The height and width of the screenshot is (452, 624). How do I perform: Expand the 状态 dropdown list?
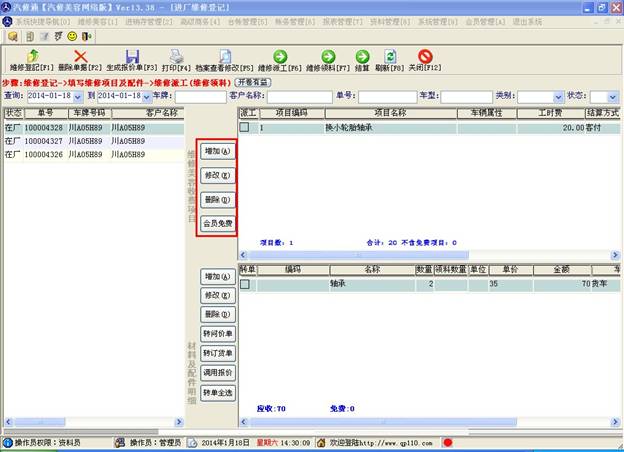[x=614, y=97]
